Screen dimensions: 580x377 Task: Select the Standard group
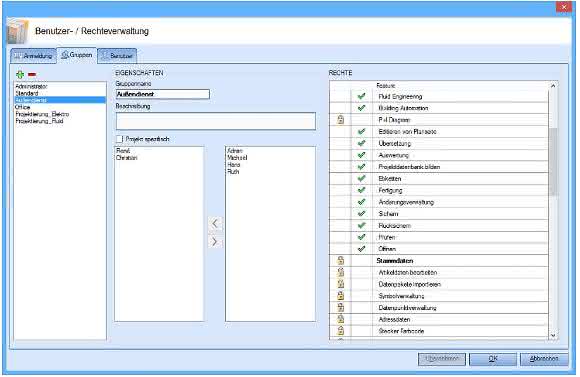27,93
